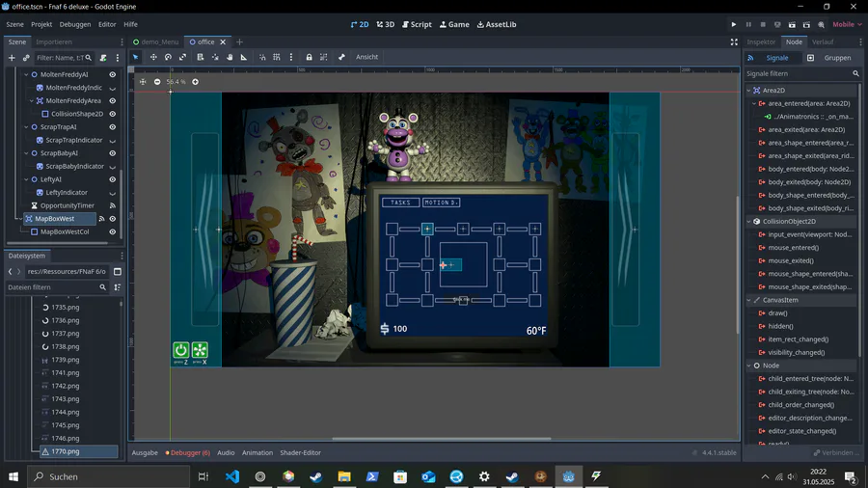This screenshot has height=488, width=868.
Task: Open the Debuggen menu
Action: pyautogui.click(x=74, y=24)
